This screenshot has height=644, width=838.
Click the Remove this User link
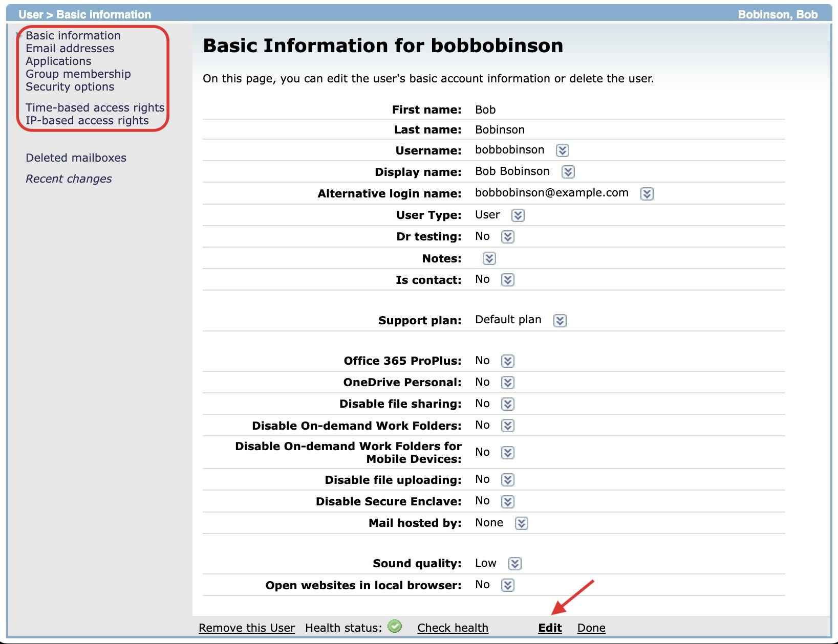pyautogui.click(x=247, y=628)
